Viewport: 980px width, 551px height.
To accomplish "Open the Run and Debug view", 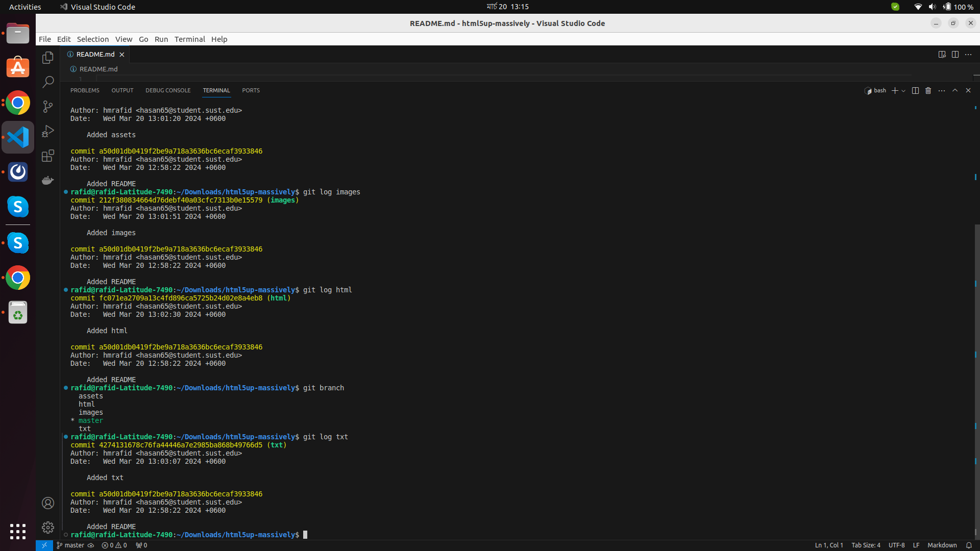I will (48, 131).
